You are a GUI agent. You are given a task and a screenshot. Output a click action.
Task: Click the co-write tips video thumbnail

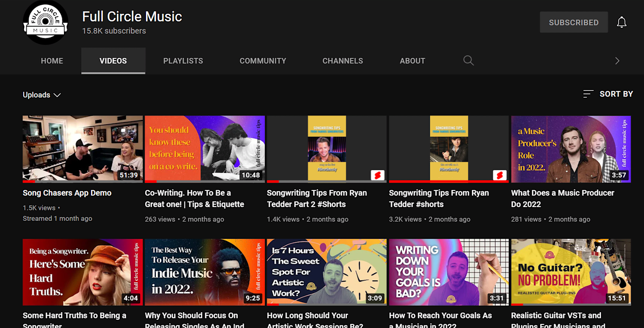click(205, 149)
